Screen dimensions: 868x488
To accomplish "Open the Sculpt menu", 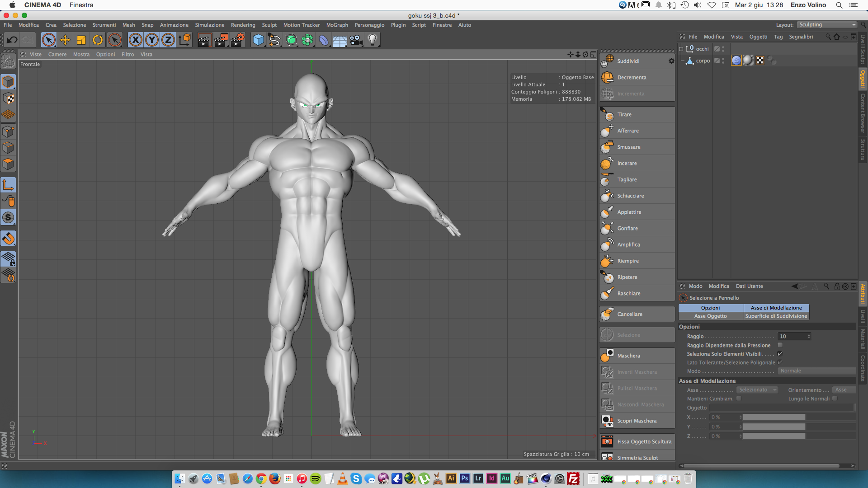I will pyautogui.click(x=269, y=25).
